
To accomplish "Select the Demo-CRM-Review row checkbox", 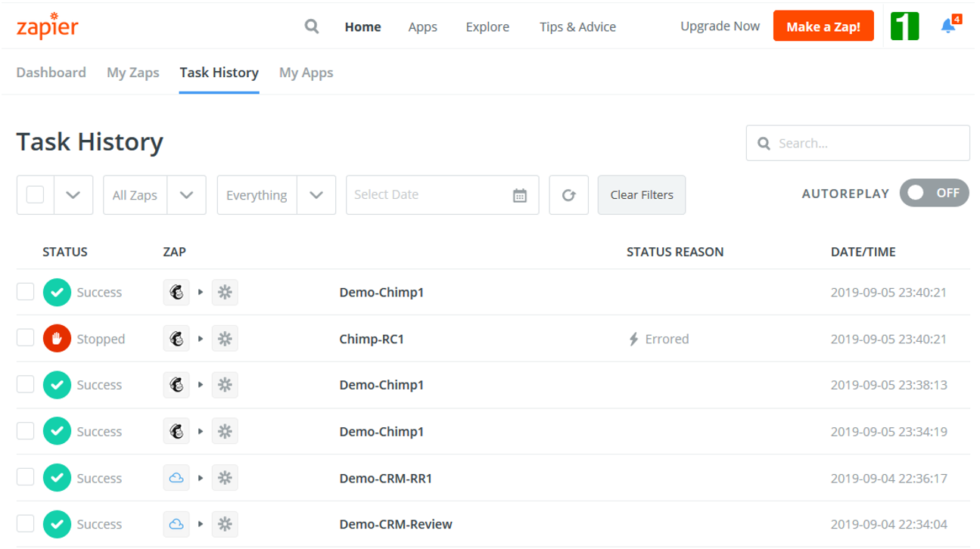I will click(x=26, y=523).
